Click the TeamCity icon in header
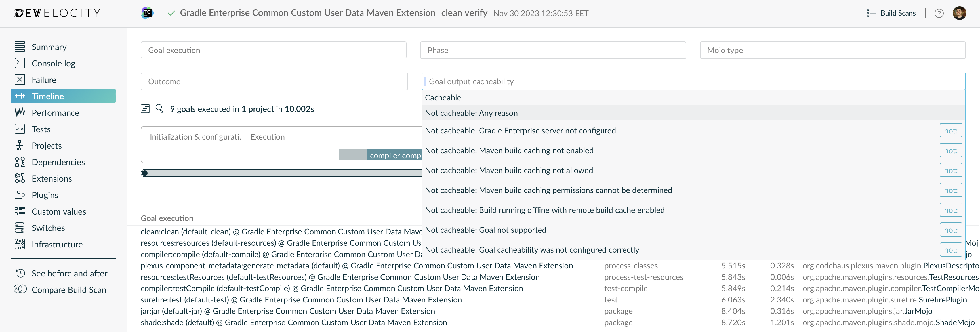 coord(147,13)
